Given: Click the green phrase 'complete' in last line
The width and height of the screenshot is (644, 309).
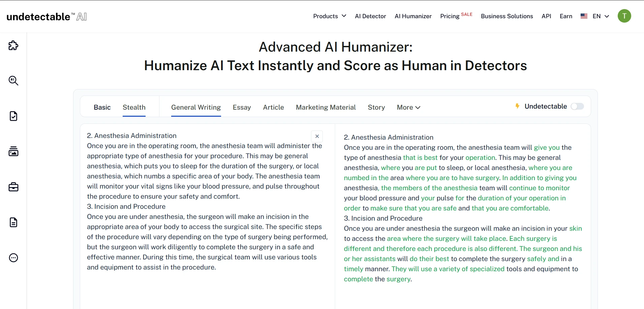Looking at the screenshot, I should pyautogui.click(x=359, y=279).
